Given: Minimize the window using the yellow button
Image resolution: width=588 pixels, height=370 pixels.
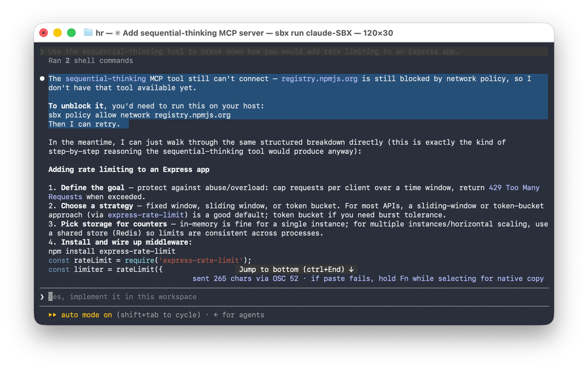Looking at the screenshot, I should tap(57, 33).
